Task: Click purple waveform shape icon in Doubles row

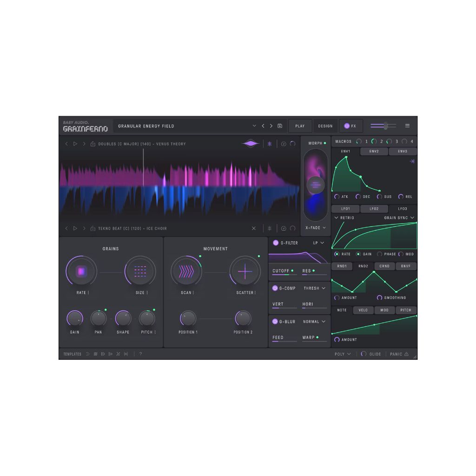Action: [x=251, y=144]
